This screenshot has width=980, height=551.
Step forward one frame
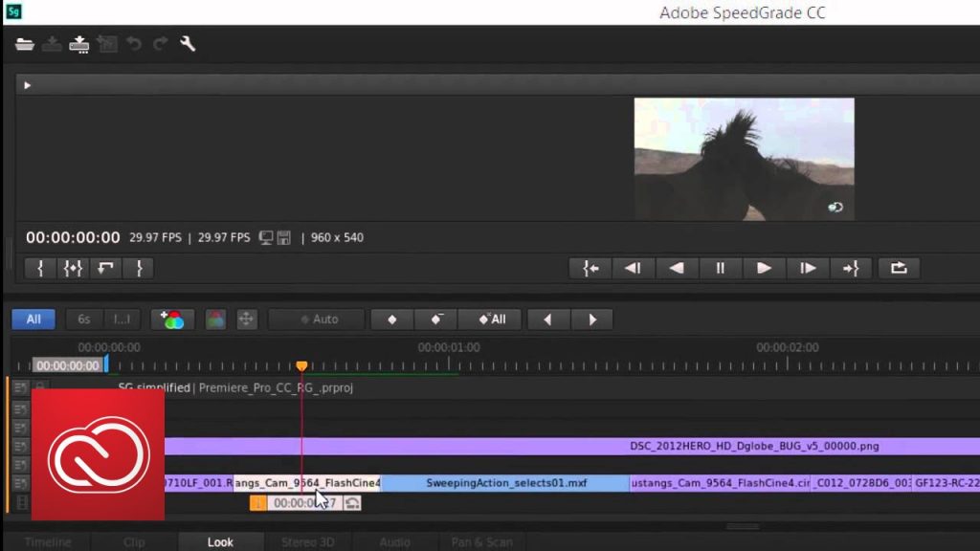coord(808,269)
